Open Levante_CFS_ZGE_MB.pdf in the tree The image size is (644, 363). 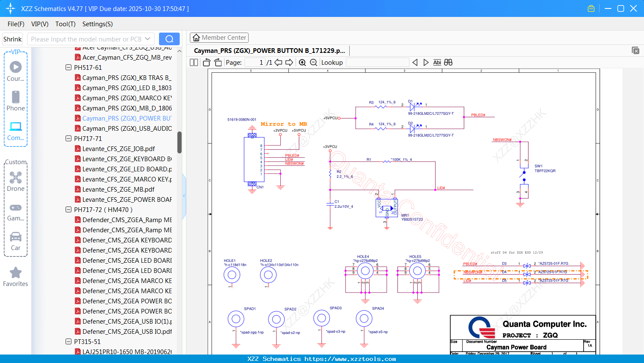pos(118,190)
